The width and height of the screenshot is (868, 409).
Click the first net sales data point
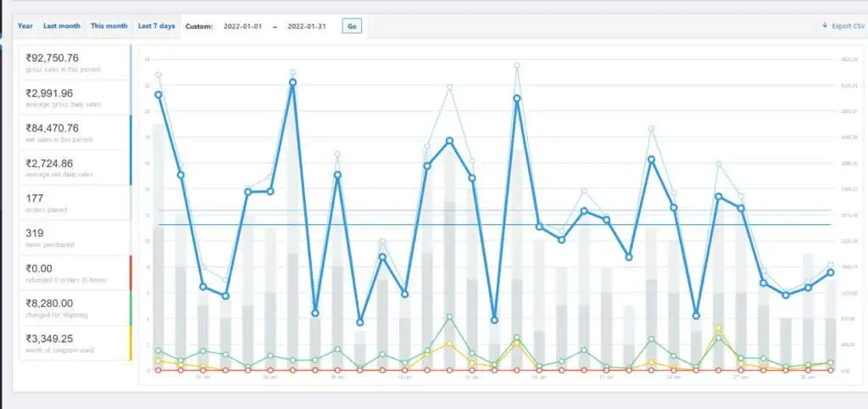[x=159, y=94]
